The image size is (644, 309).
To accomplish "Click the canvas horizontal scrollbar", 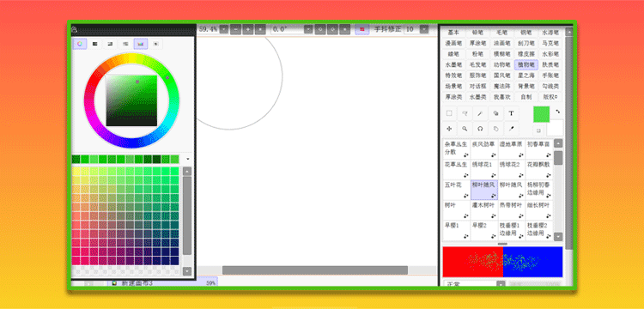I will pyautogui.click(x=315, y=270).
